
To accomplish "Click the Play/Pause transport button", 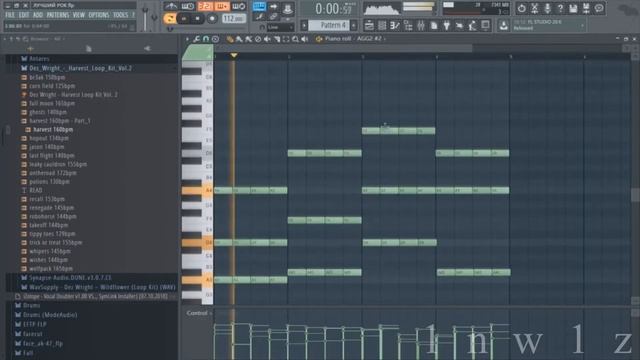I will coord(184,18).
